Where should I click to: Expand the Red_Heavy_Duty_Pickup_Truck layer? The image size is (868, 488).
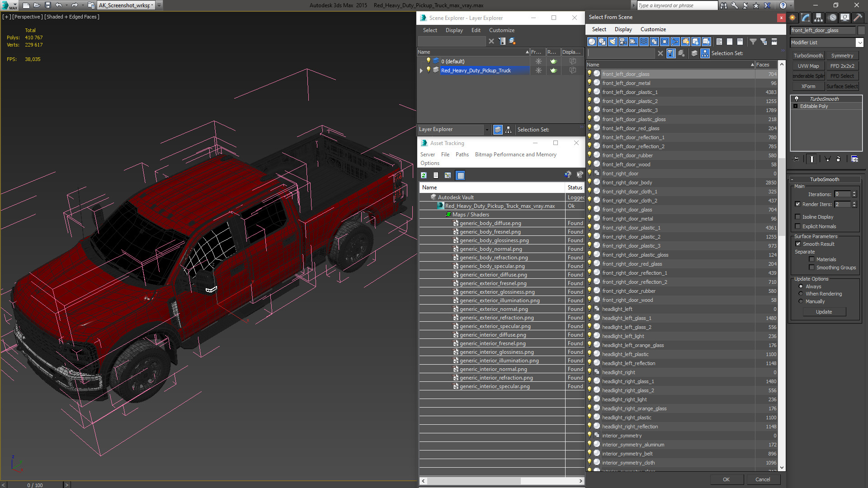[x=421, y=70]
